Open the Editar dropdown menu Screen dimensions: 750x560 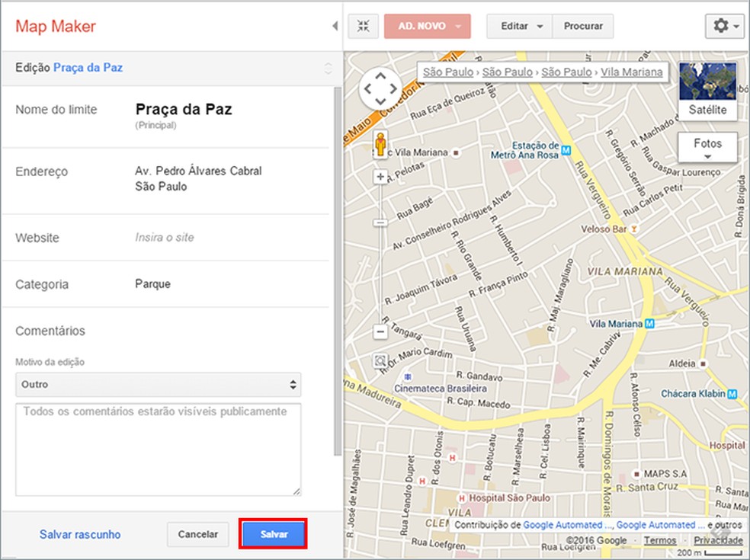pyautogui.click(x=520, y=26)
